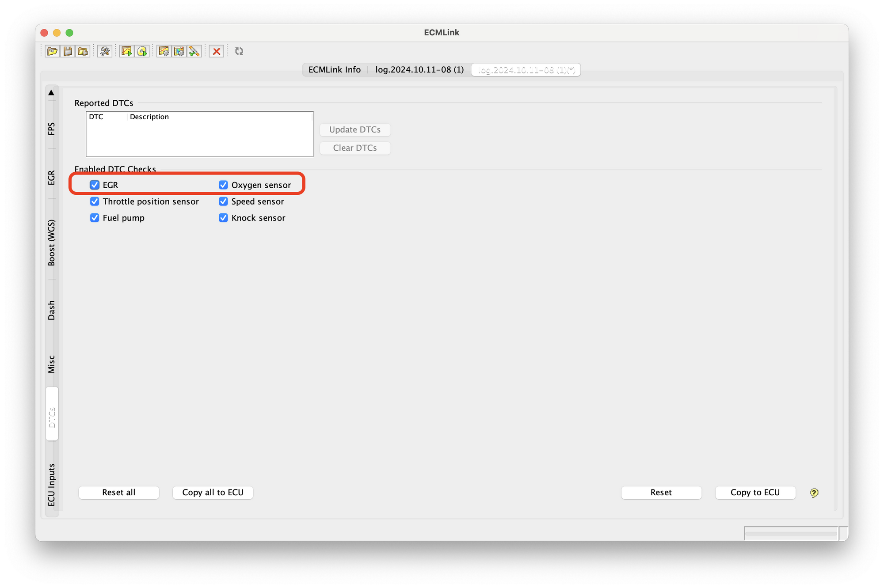This screenshot has height=588, width=884.
Task: Select the Dash side tab
Action: pos(52,310)
